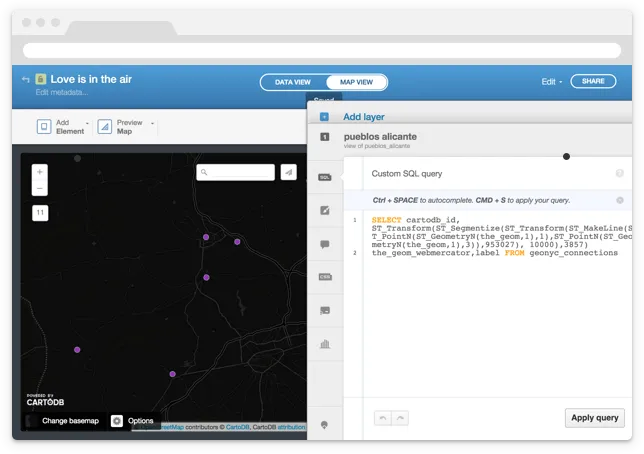Click the locate arrow icon beside search

288,172
